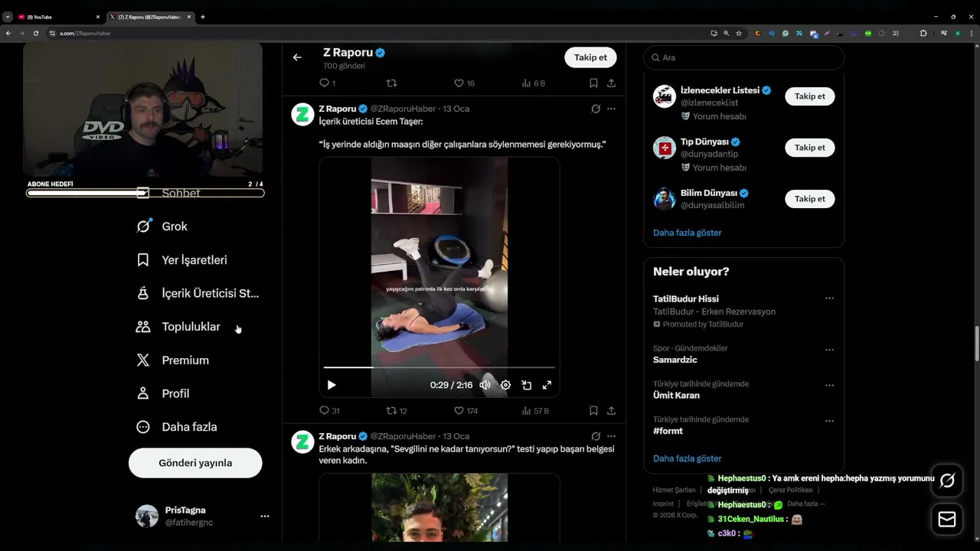The height and width of the screenshot is (551, 980).
Task: Open the video settings gear
Action: pos(505,385)
